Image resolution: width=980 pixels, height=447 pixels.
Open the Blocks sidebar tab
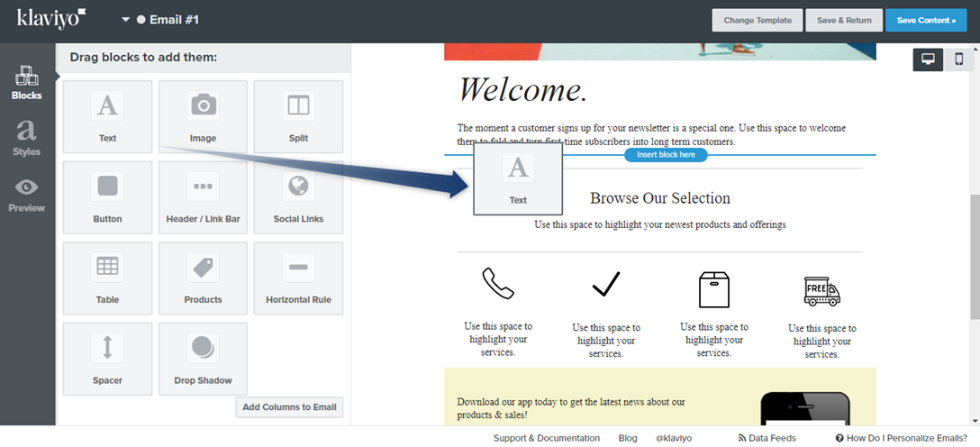click(x=27, y=83)
